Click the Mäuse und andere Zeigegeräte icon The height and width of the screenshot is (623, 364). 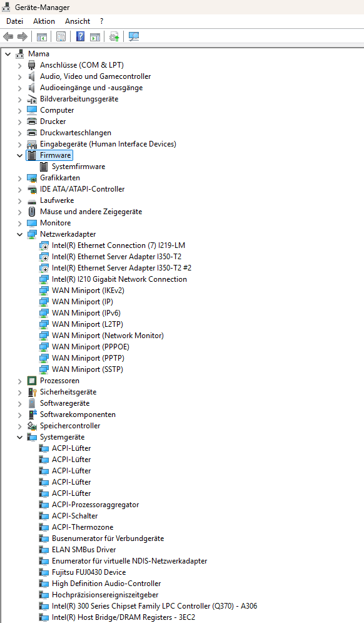click(32, 212)
